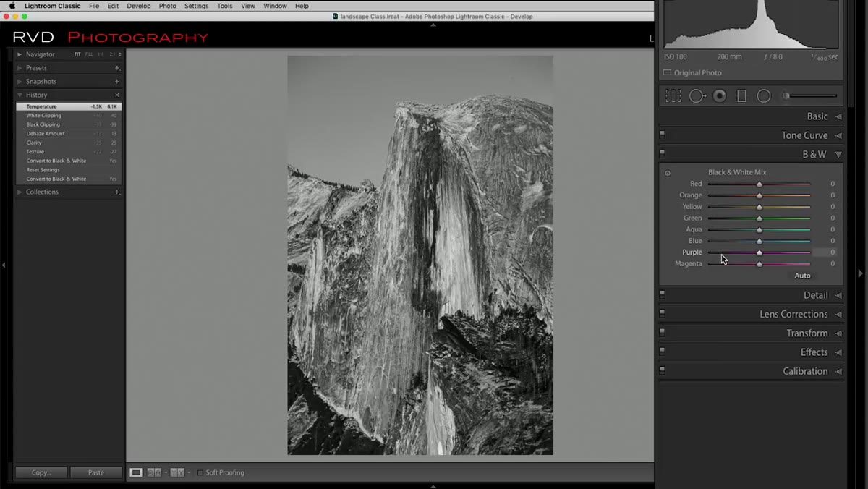
Task: Check the Original Photo box under the histogram
Action: pyautogui.click(x=667, y=73)
